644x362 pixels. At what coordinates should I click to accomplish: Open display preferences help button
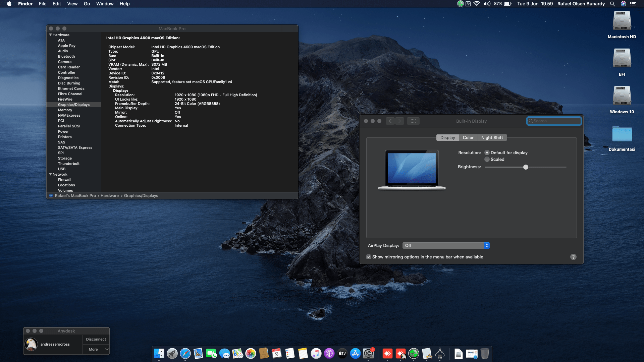pos(573,257)
